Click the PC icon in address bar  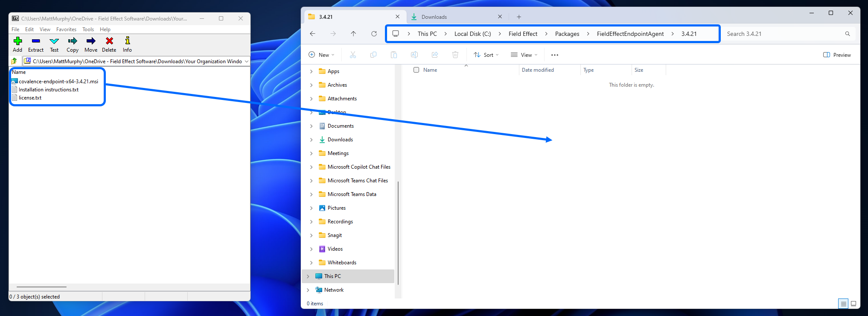click(396, 34)
